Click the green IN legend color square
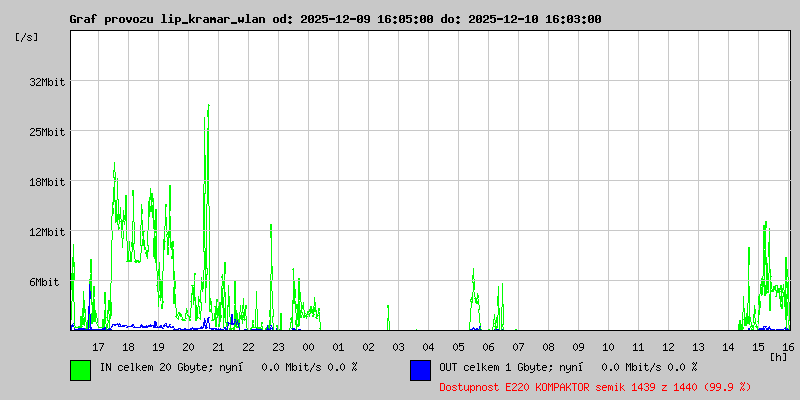This screenshot has width=800, height=400. [80, 369]
